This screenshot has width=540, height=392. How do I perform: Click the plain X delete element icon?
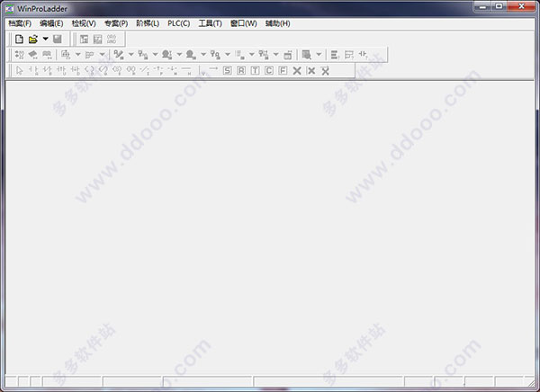(x=297, y=70)
